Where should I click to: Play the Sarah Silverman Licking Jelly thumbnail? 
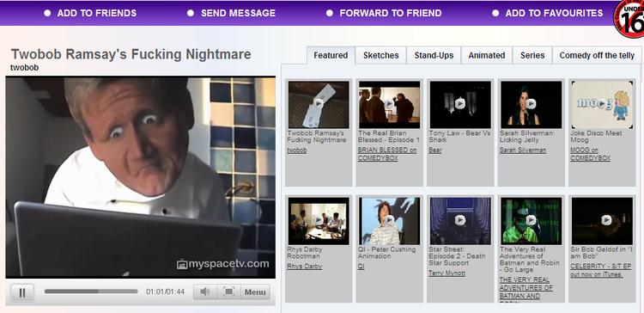point(531,104)
